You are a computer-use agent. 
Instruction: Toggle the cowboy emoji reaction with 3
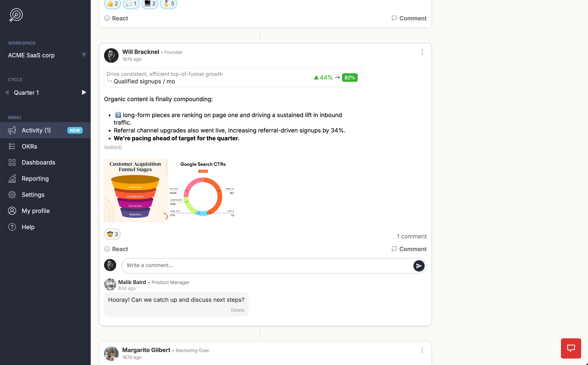pos(112,234)
